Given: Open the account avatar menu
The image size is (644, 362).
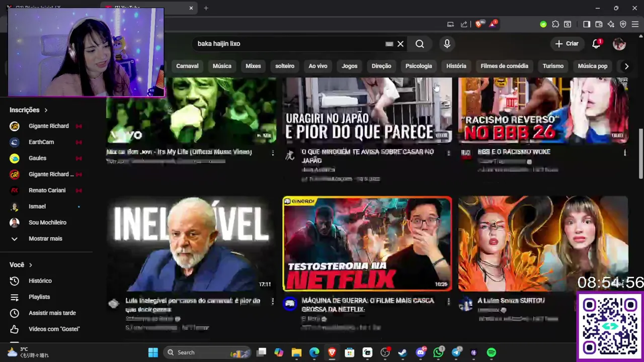Looking at the screenshot, I should (x=619, y=44).
